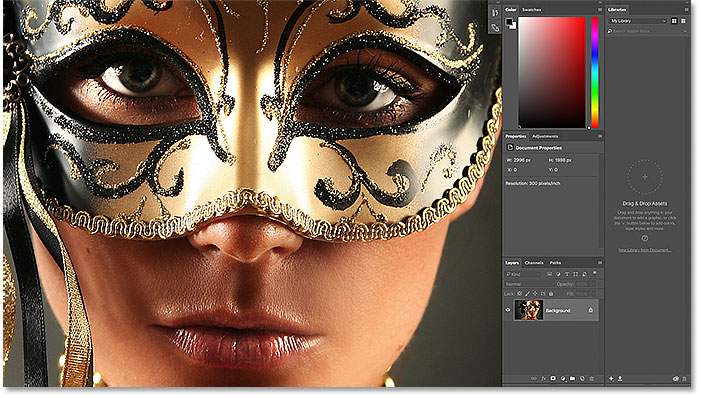Switch Libraries to grid view
This screenshot has width=701, height=398.
click(x=674, y=21)
